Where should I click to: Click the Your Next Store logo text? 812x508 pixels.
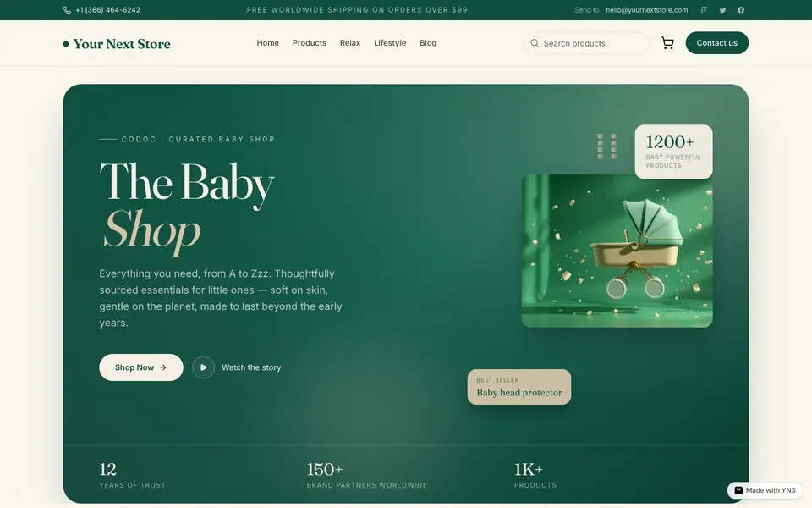point(122,44)
